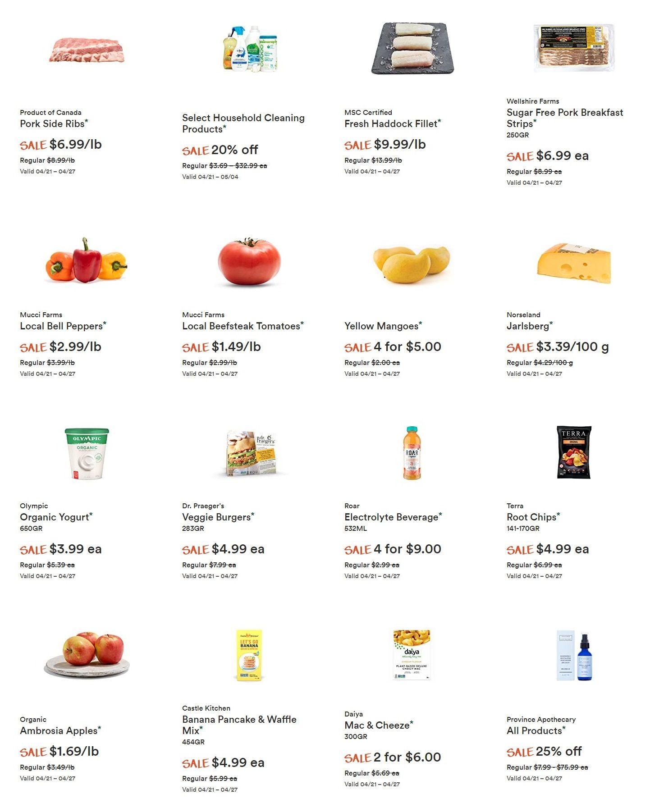Open the Sugar Free Pork Breakfast Strips title
Screen dimensions: 650x812
coord(565,118)
